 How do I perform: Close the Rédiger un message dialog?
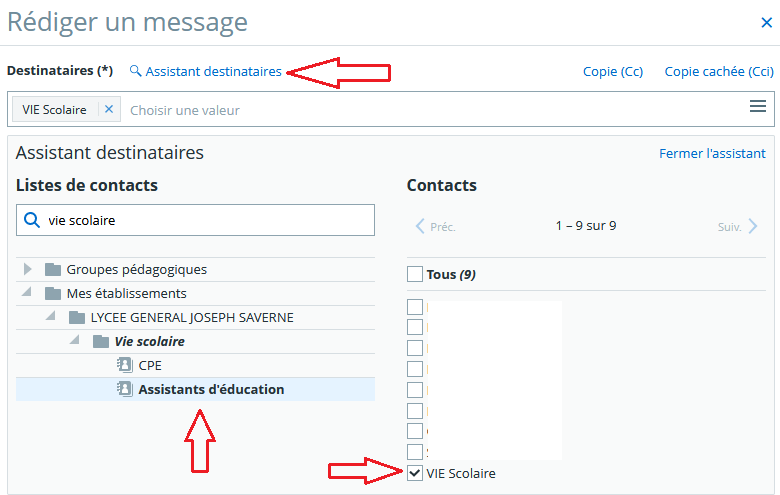766,21
